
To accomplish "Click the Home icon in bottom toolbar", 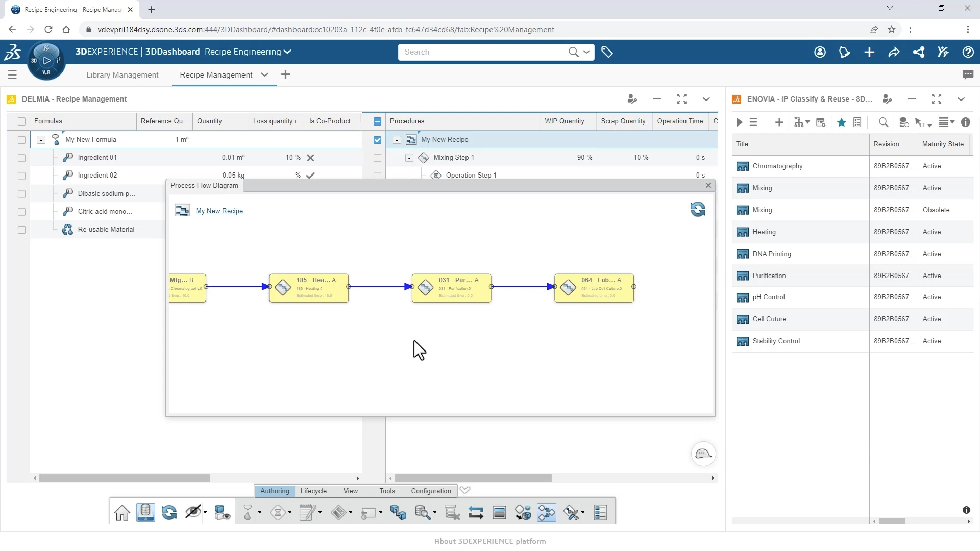I will coord(122,512).
